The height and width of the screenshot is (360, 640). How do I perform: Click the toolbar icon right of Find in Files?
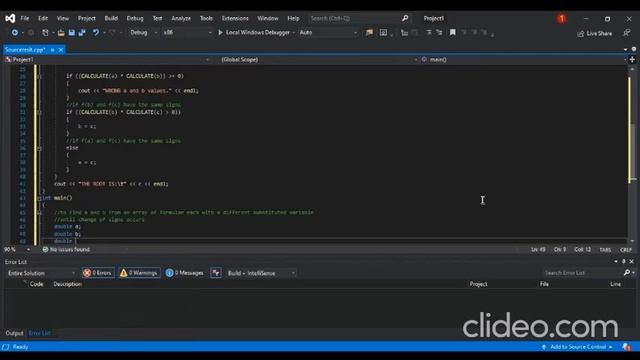[x=383, y=32]
